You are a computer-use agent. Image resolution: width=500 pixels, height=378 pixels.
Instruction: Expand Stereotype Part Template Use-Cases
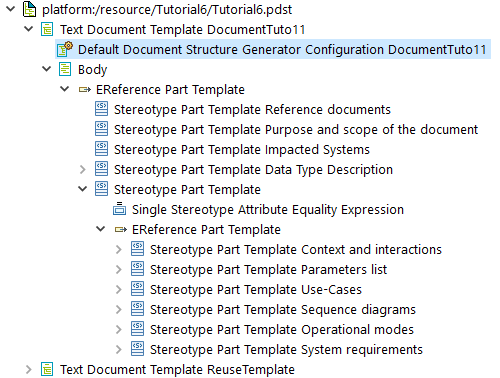tap(119, 289)
